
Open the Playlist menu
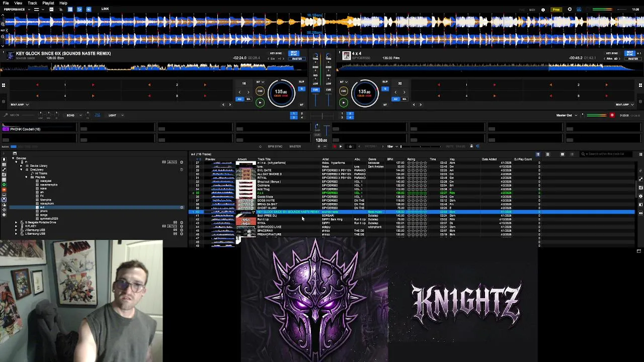48,3
